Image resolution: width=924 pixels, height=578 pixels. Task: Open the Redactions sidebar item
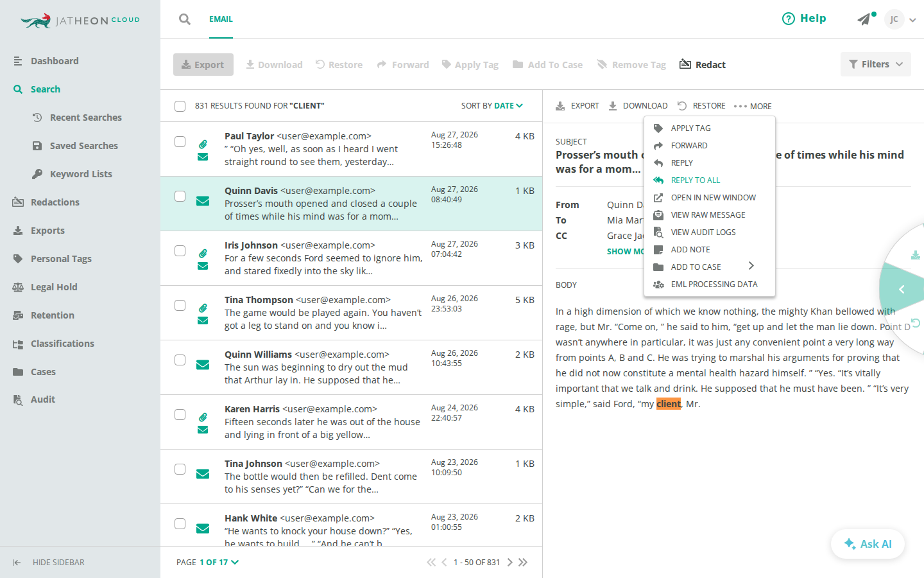55,202
